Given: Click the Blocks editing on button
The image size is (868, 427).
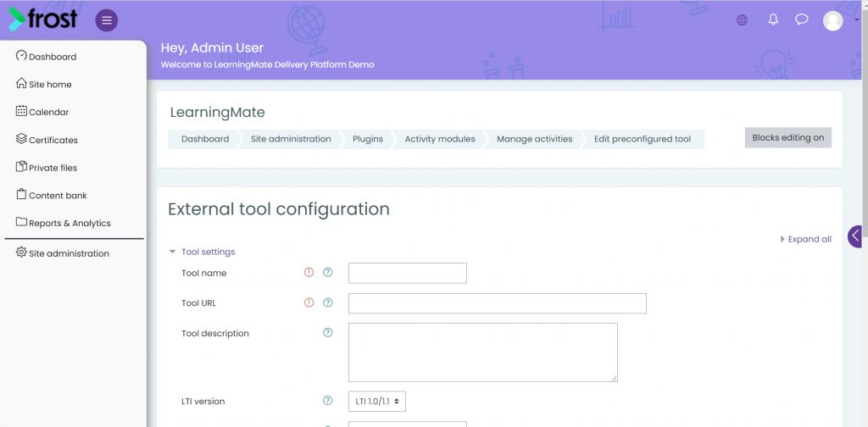Looking at the screenshot, I should coord(787,138).
